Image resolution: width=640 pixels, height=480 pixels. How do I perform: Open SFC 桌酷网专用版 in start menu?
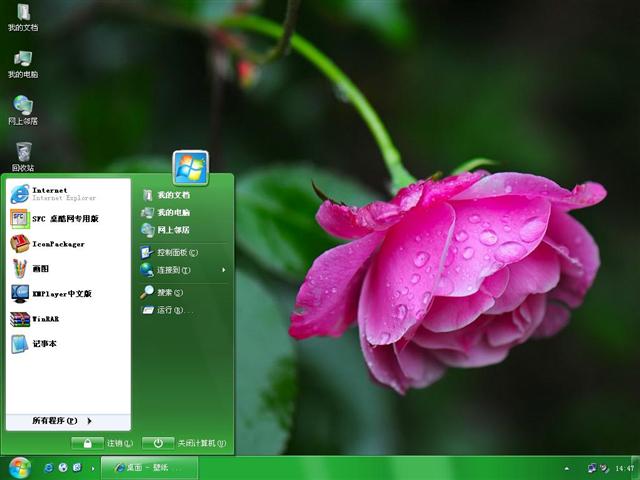(x=68, y=219)
